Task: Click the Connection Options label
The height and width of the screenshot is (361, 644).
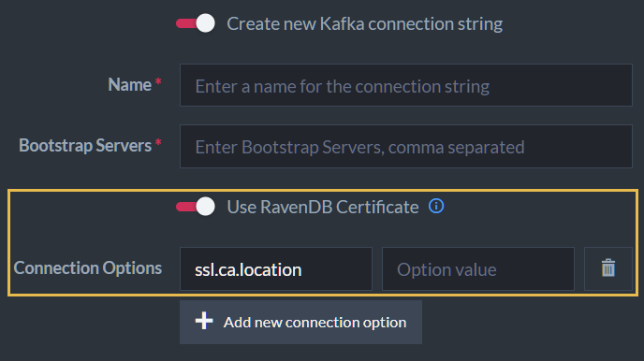Action: (88, 268)
